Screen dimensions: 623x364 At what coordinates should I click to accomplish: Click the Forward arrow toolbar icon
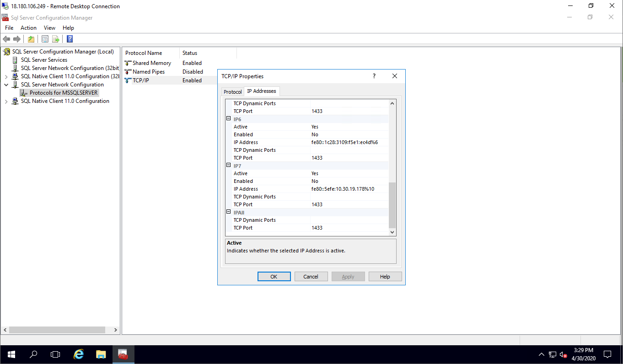click(17, 39)
